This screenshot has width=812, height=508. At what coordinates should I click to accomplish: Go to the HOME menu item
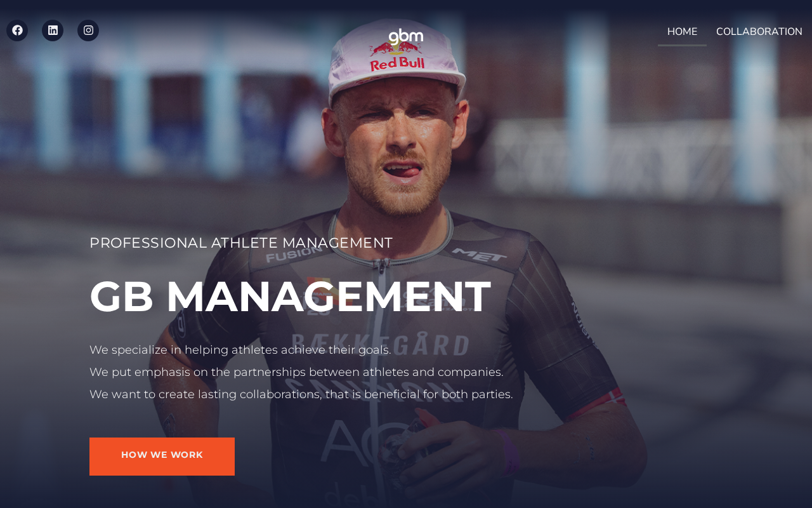(682, 32)
